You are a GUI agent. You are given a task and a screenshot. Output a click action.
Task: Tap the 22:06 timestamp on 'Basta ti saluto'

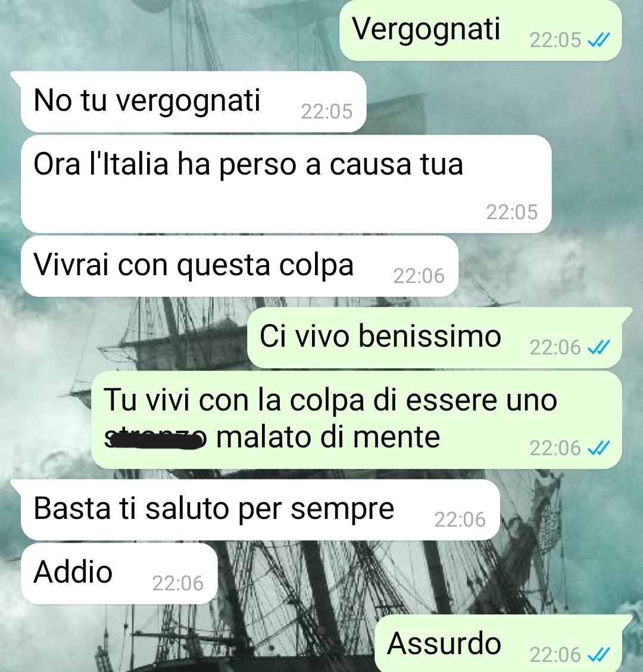460,519
